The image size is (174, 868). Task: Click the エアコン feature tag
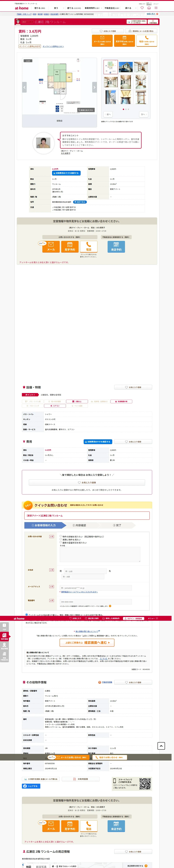point(55,406)
